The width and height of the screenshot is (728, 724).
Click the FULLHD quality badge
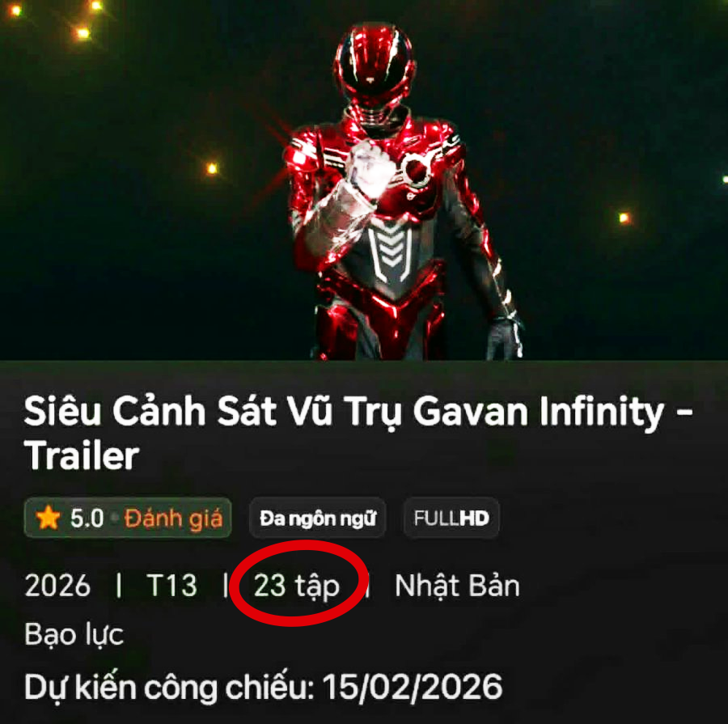coord(451,519)
